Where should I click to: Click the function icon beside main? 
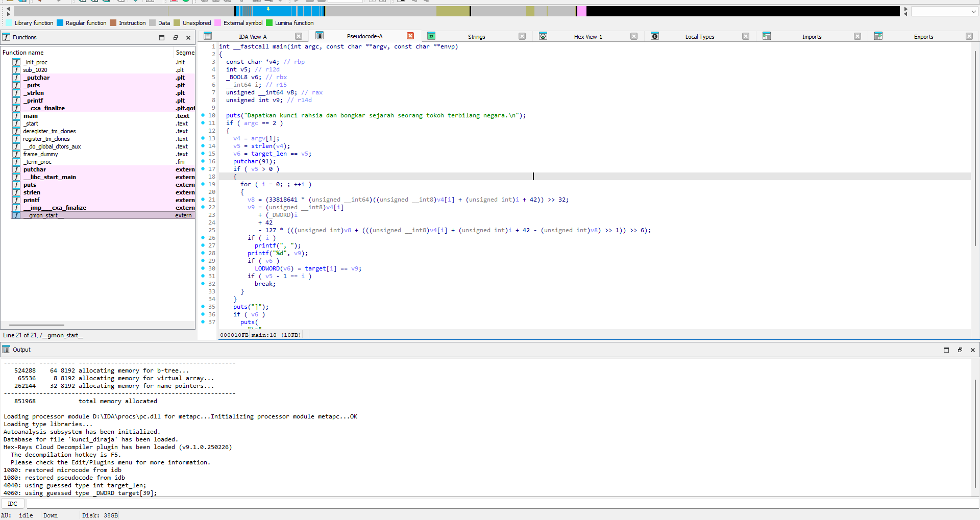(16, 116)
